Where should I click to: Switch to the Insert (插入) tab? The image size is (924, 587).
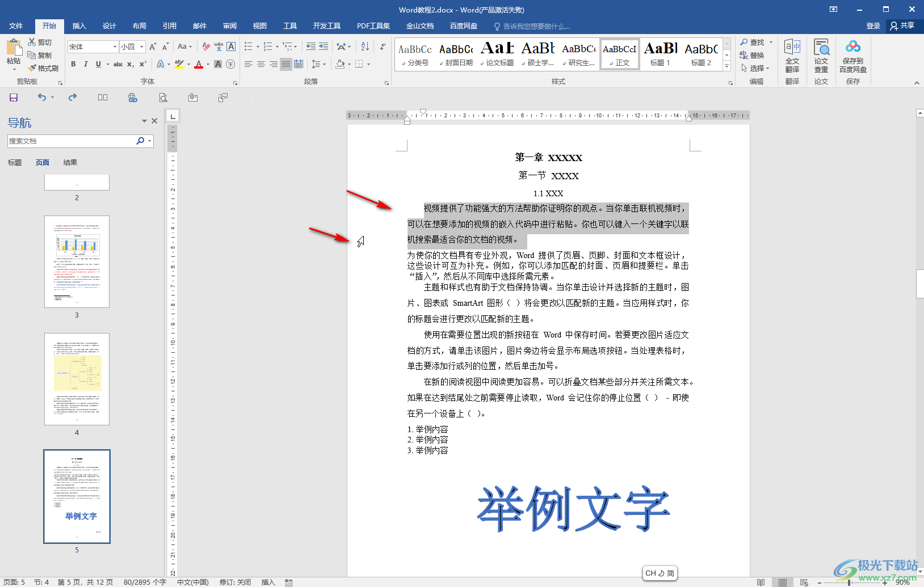pyautogui.click(x=79, y=26)
